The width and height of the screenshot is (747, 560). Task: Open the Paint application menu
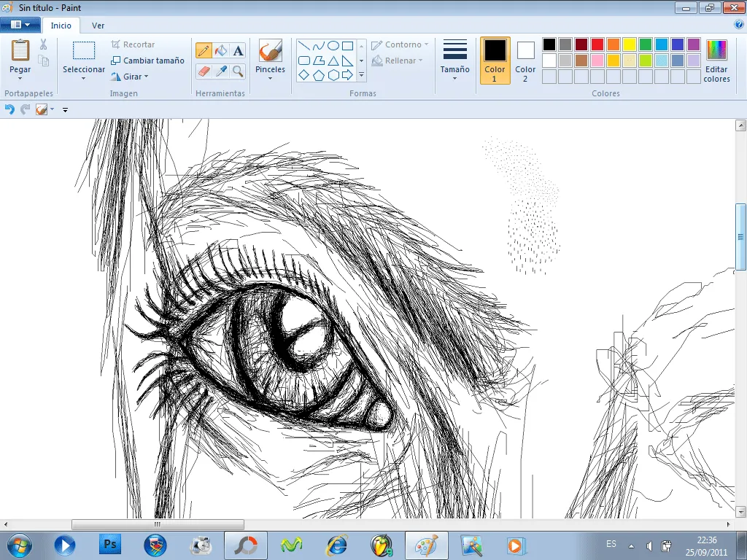pos(20,24)
